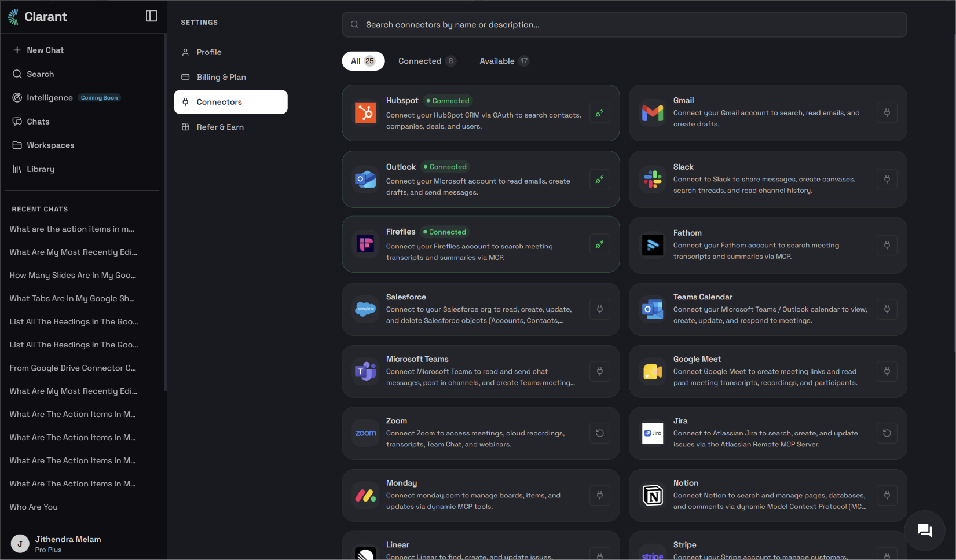This screenshot has width=956, height=560.
Task: Click the Clarant logo
Action: (x=38, y=17)
